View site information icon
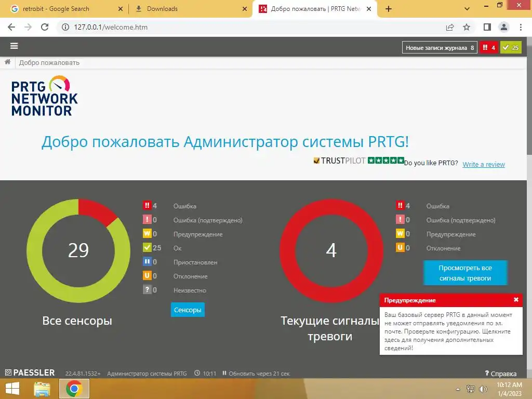 [x=65, y=27]
